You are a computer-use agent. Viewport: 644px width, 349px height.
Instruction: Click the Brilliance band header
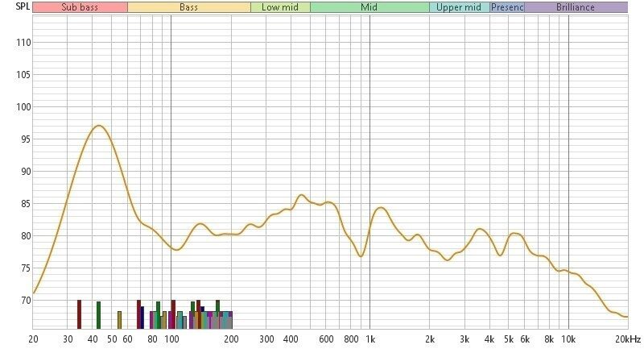pos(576,7)
